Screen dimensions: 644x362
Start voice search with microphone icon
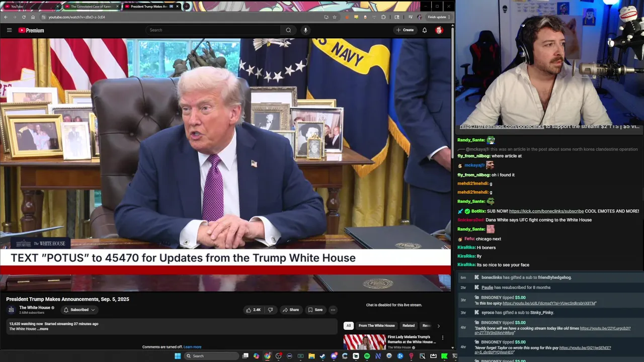pos(305,30)
